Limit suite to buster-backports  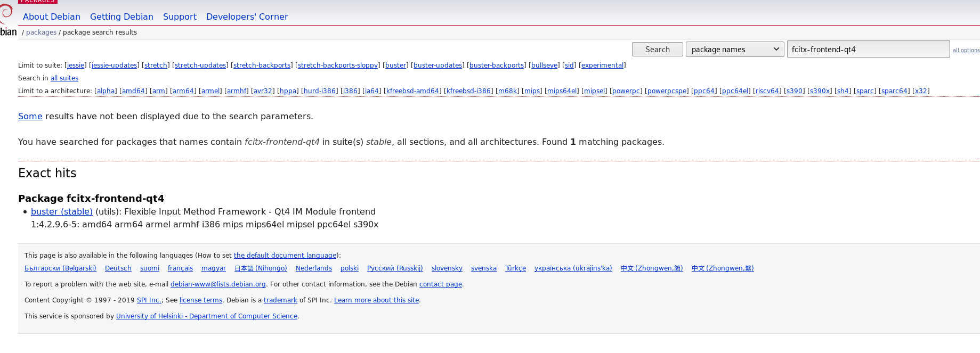pyautogui.click(x=497, y=65)
